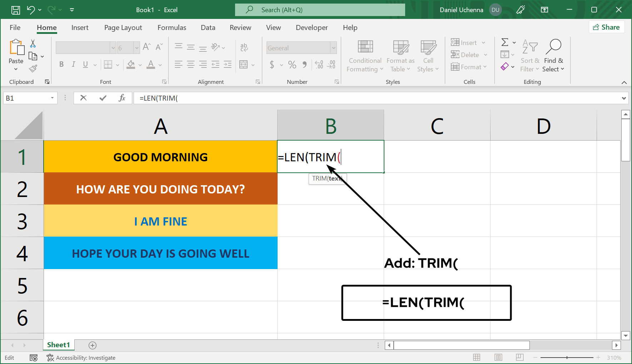Switch to the Developer tab
Image resolution: width=632 pixels, height=364 pixels.
[x=312, y=27]
